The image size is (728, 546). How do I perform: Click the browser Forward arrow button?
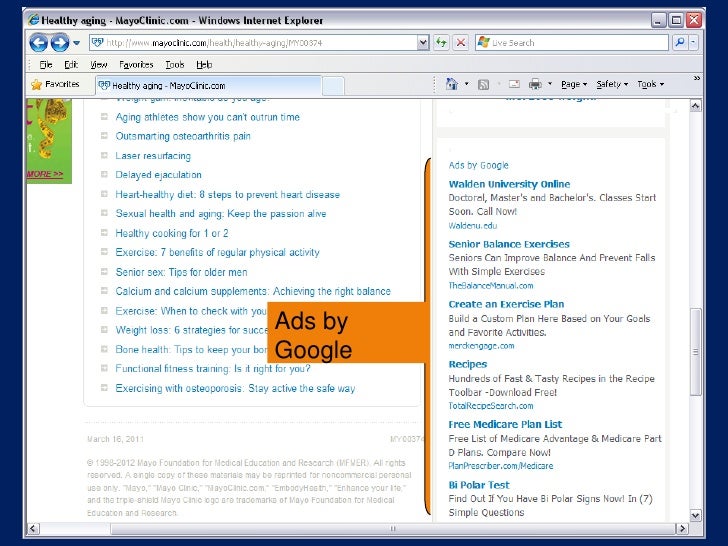pyautogui.click(x=60, y=42)
